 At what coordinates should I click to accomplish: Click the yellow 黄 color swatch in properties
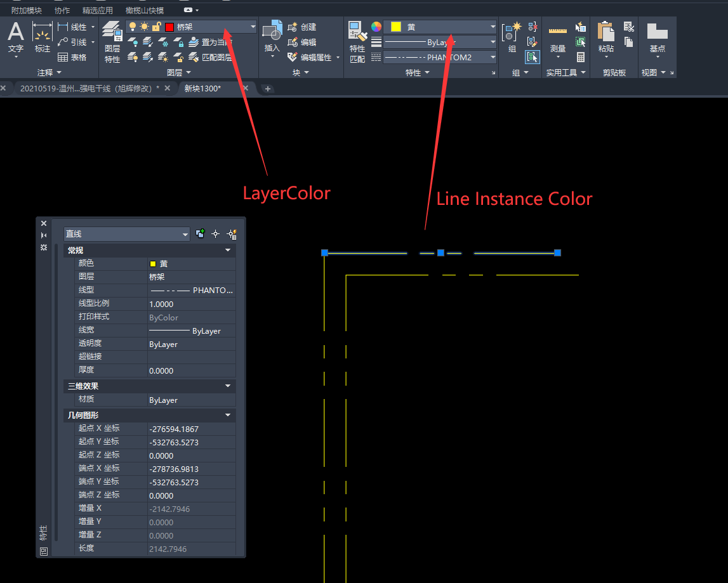[x=152, y=263]
